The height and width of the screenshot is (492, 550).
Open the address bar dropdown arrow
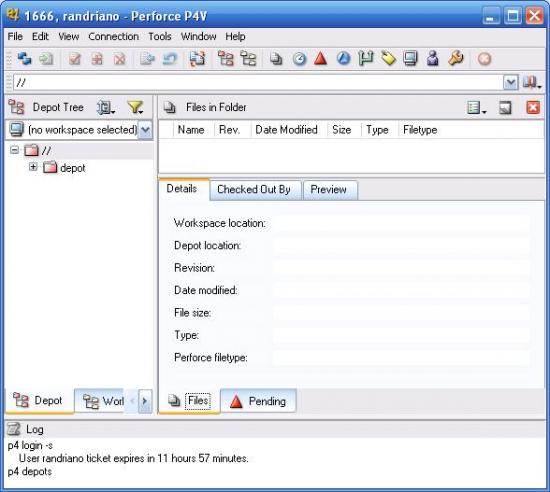(511, 83)
